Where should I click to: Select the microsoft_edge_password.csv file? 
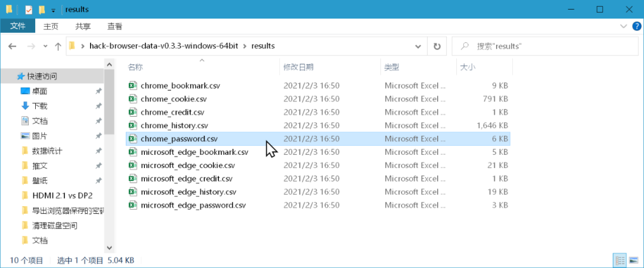pyautogui.click(x=193, y=205)
